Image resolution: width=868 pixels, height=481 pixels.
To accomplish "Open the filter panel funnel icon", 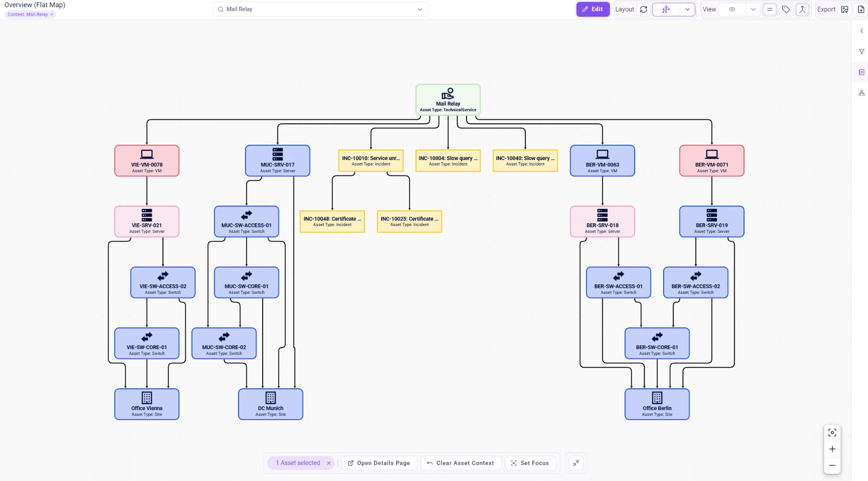I will click(x=861, y=52).
